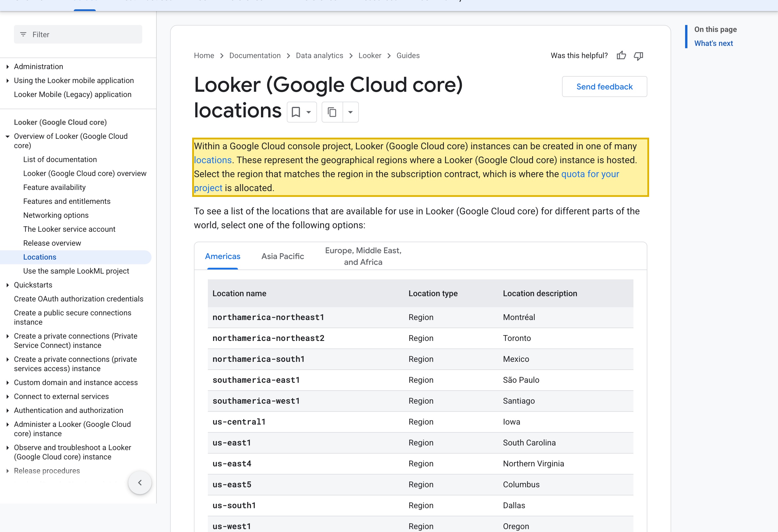Viewport: 778px width, 532px height.
Task: Collapse Overview of Looker (Google Cloud core)
Action: 8,136
